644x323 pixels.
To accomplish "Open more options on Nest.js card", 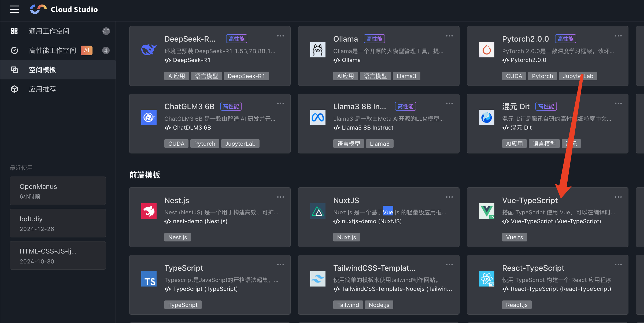I will click(x=280, y=197).
